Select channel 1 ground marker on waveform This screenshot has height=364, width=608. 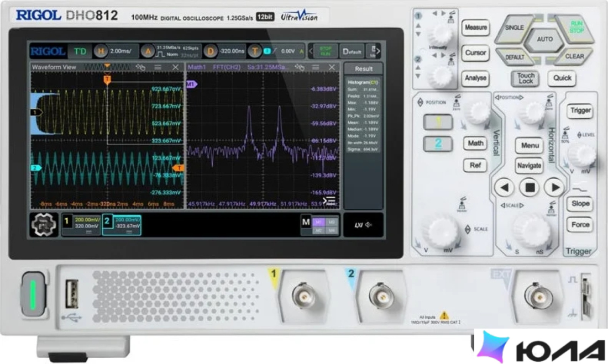point(36,113)
